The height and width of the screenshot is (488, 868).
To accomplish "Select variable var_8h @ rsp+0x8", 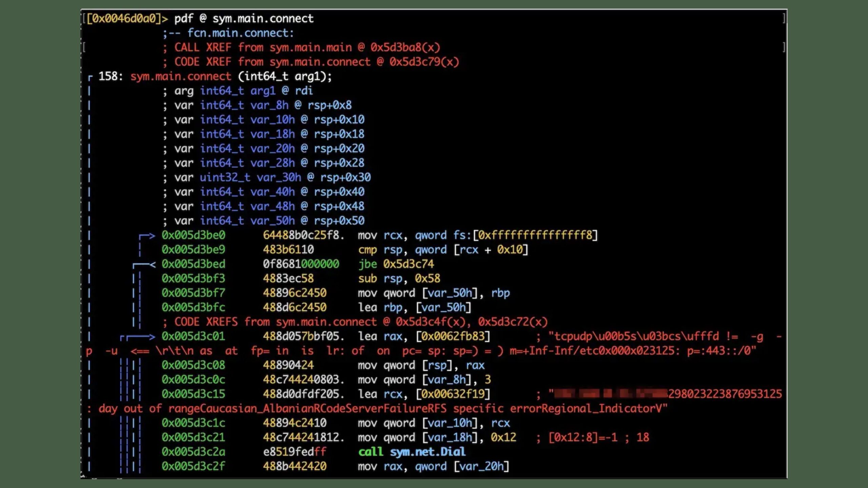I will point(301,105).
